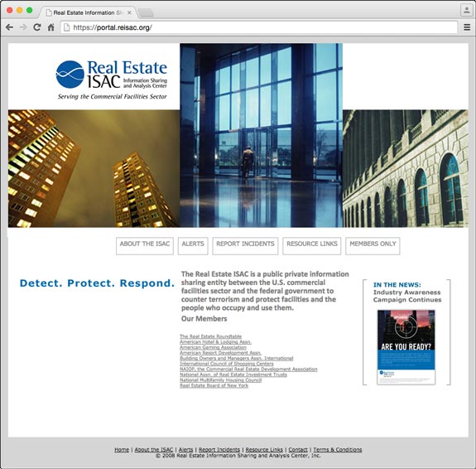
Task: Click the Real Estate ISAC logo
Action: click(x=112, y=80)
